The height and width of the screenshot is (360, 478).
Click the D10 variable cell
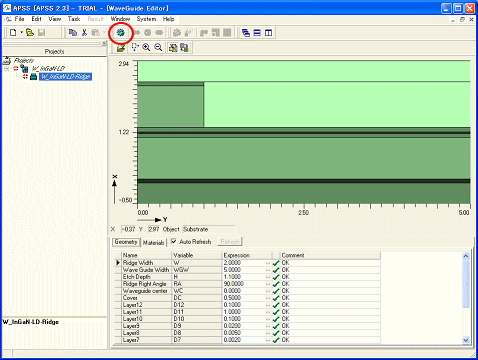197,319
